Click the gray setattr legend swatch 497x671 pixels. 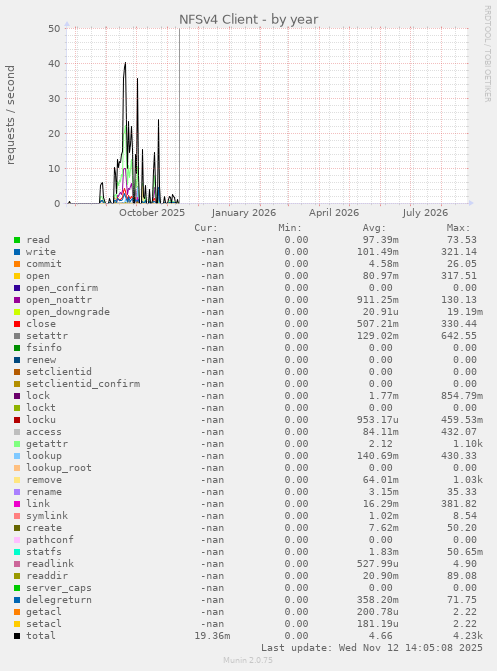(x=17, y=336)
